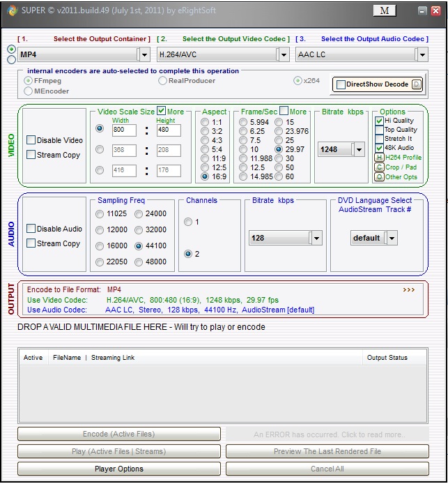Viewport: 448px width, 484px height.
Task: Set frame rate to 23.976
Action: [279, 131]
